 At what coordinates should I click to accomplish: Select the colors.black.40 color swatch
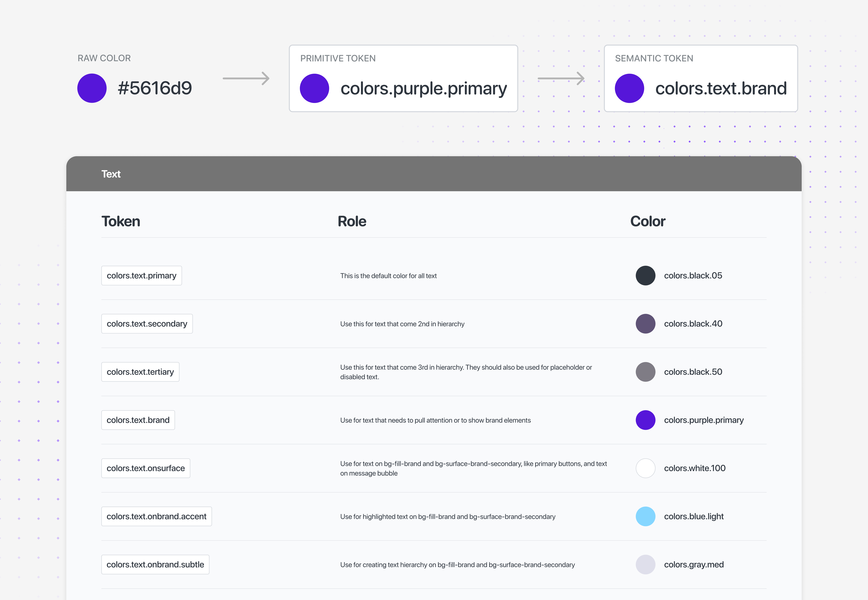(x=645, y=324)
